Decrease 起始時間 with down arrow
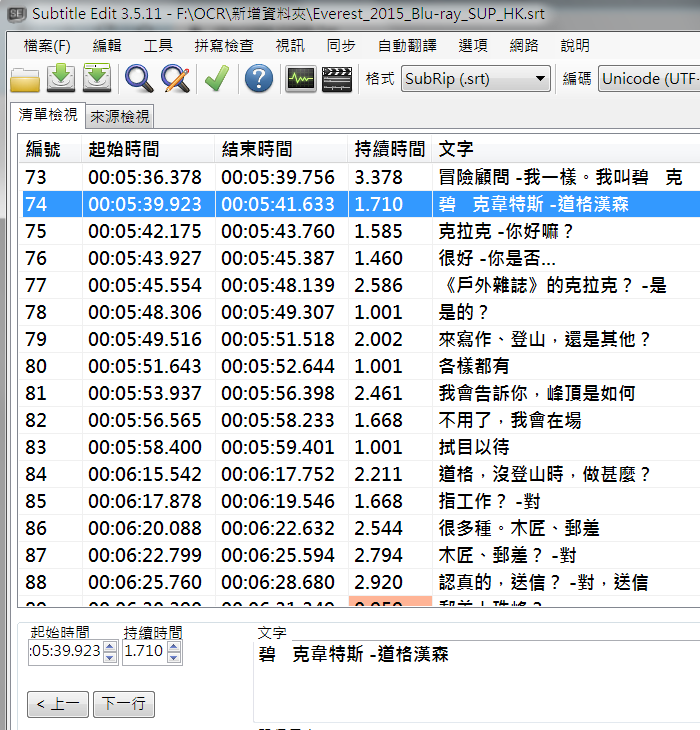The height and width of the screenshot is (730, 700). pos(110,657)
